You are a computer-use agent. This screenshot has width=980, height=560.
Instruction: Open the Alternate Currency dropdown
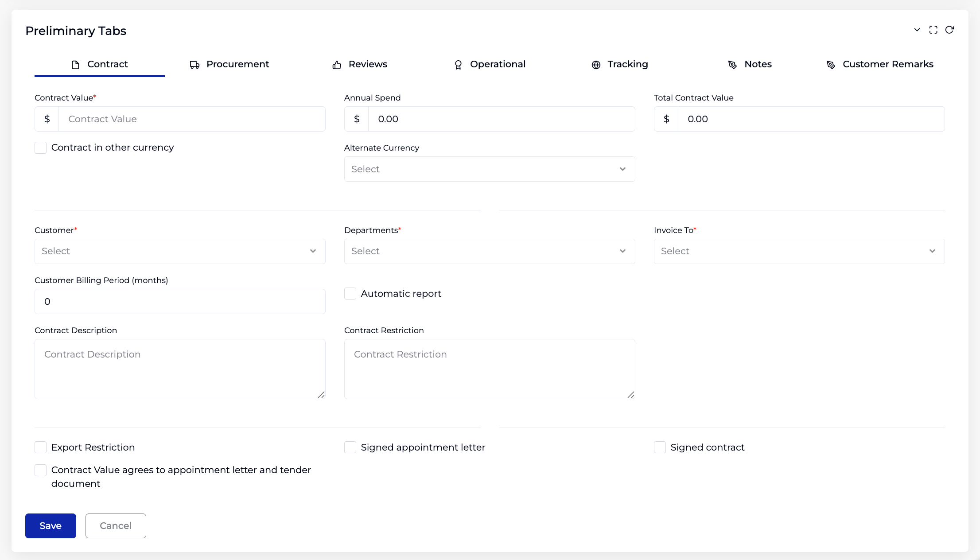490,169
